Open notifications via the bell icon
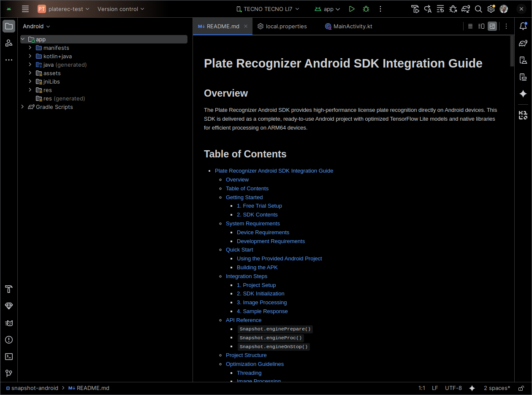Image resolution: width=532 pixels, height=395 pixels. click(523, 26)
